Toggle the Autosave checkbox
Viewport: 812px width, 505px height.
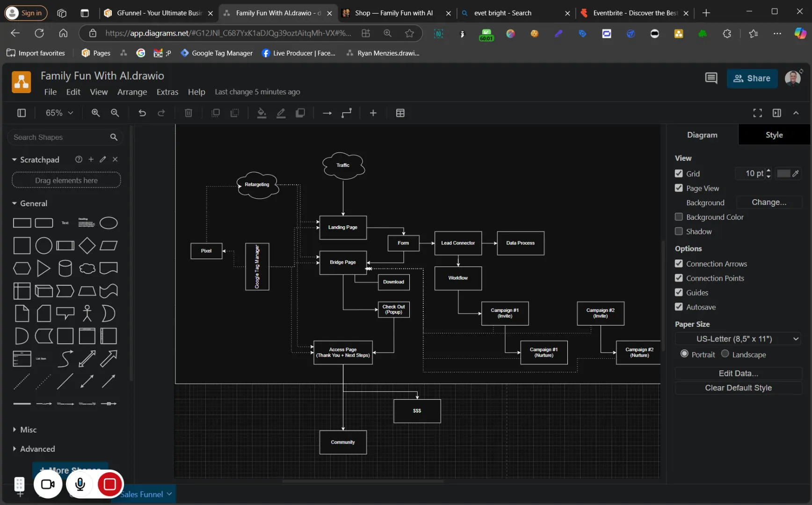[x=679, y=307]
